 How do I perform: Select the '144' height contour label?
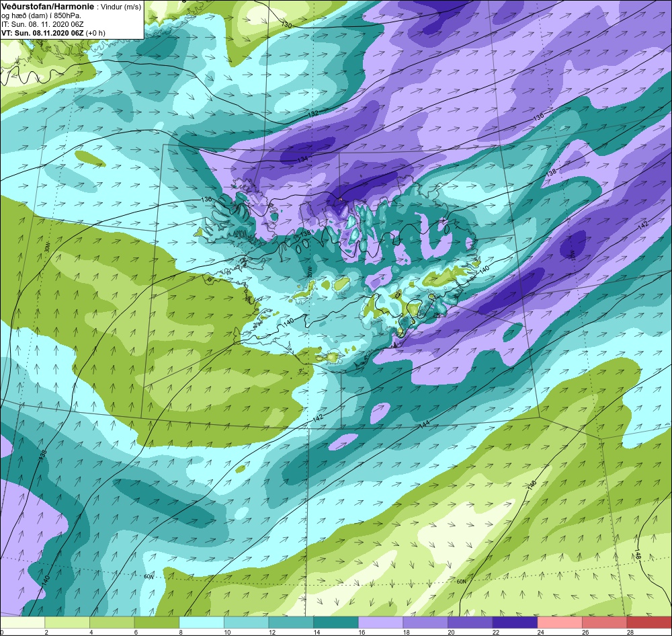pyautogui.click(x=424, y=424)
